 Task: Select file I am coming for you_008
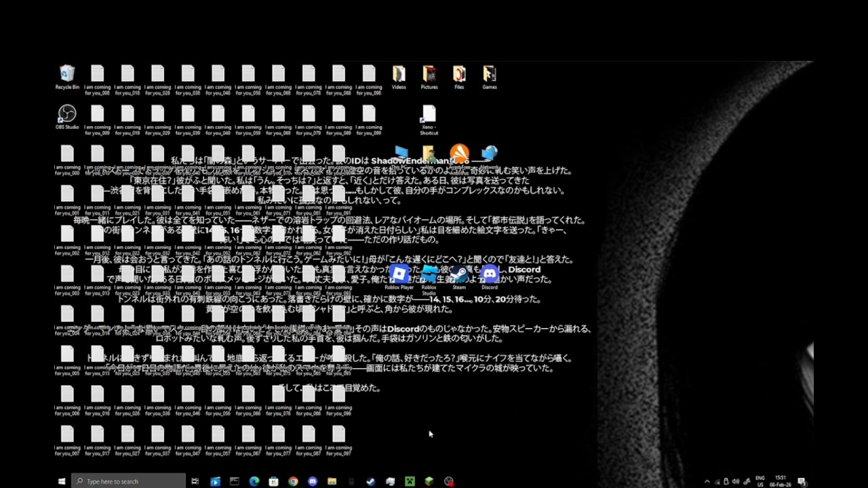coord(98,81)
